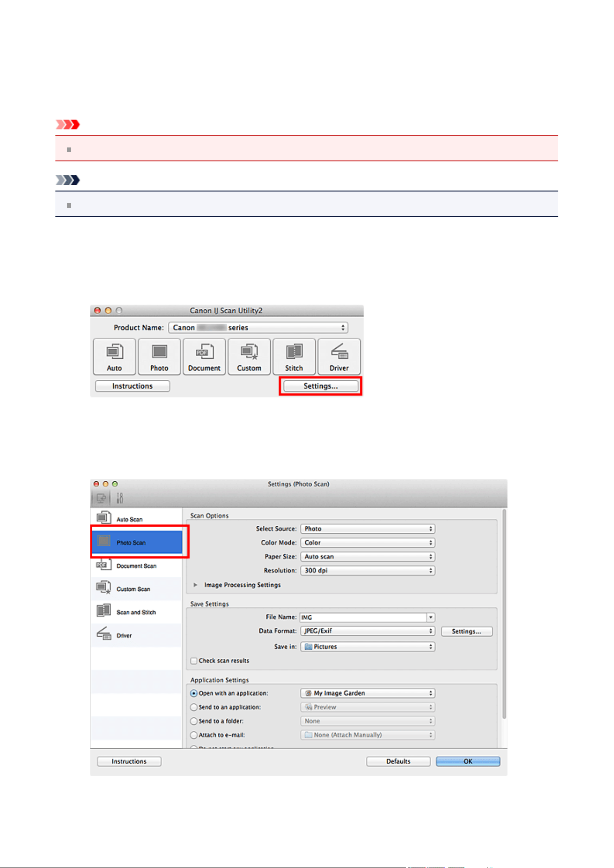
Task: Select Auto Scan in the sidebar
Action: (x=136, y=519)
